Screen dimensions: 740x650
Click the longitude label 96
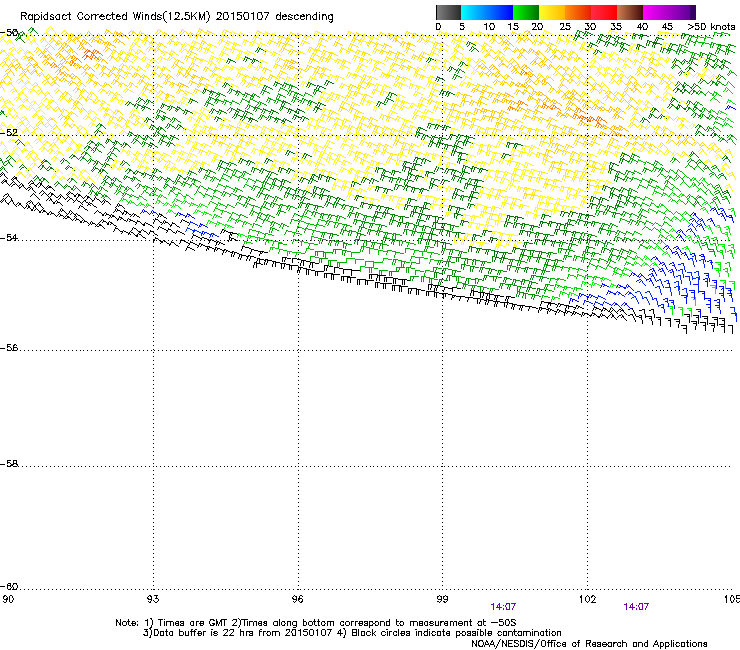pos(298,599)
